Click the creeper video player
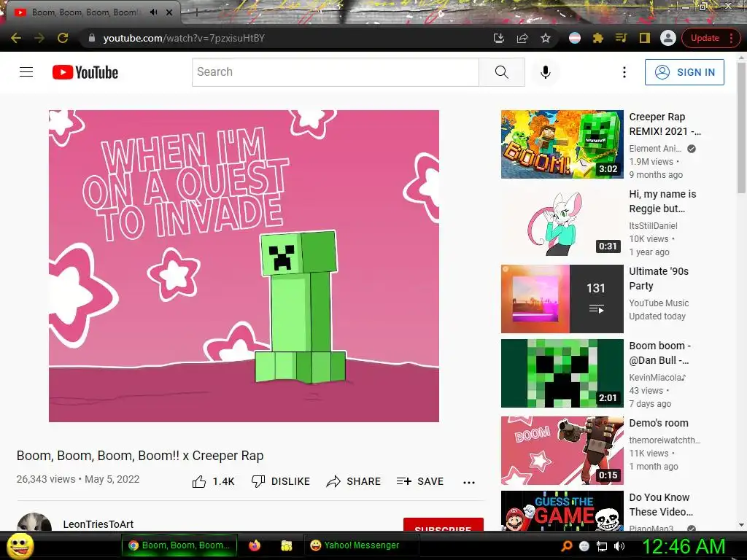Image resolution: width=747 pixels, height=560 pixels. click(x=244, y=265)
